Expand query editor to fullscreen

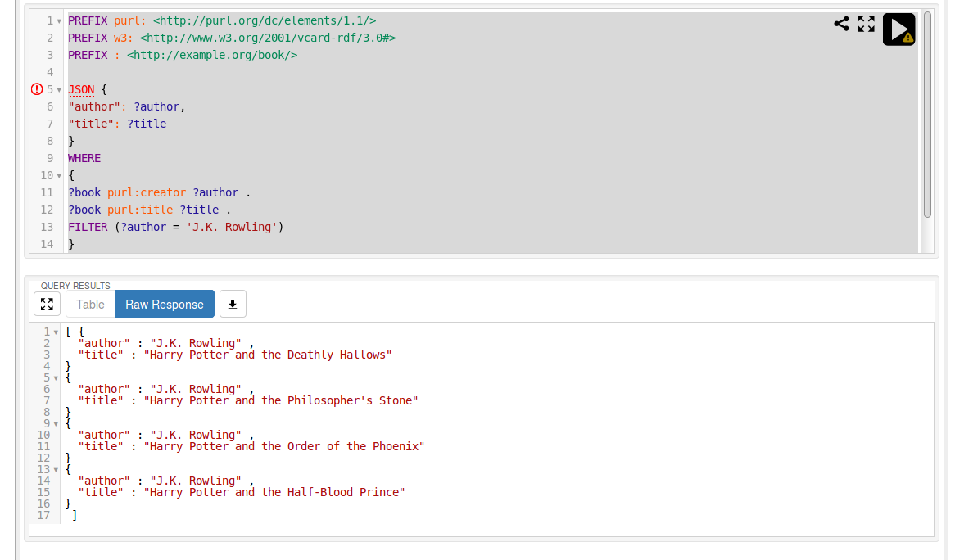click(867, 24)
